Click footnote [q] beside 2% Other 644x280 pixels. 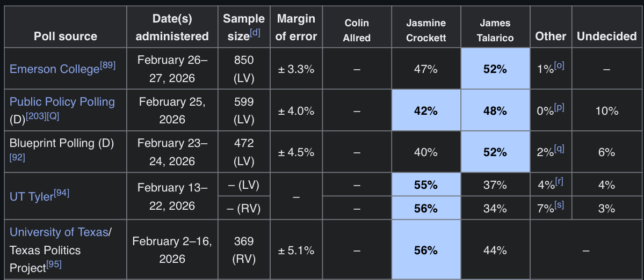559,149
